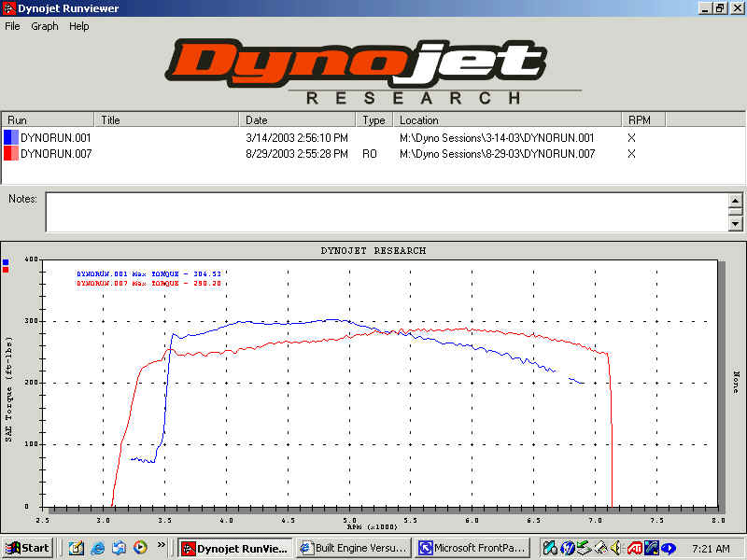Click the Dynojet Runviewer title bar icon
The image size is (747, 560).
[x=8, y=8]
